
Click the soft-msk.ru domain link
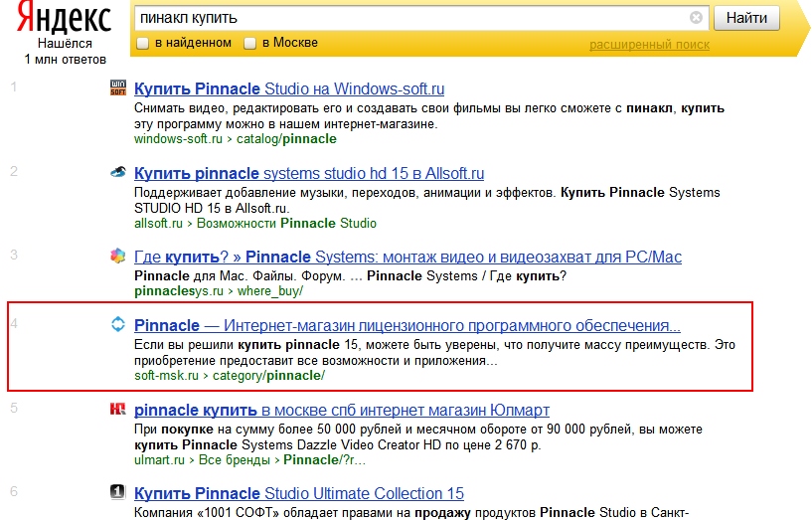[166, 376]
